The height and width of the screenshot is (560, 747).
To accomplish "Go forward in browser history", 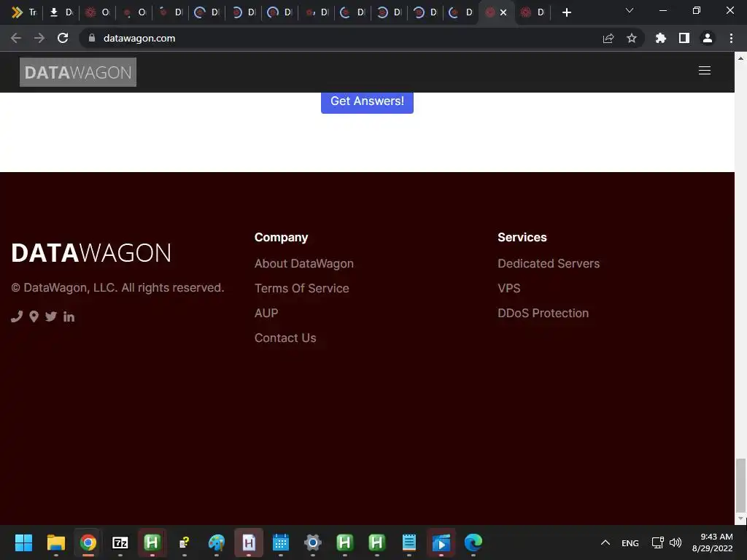I will 39,38.
